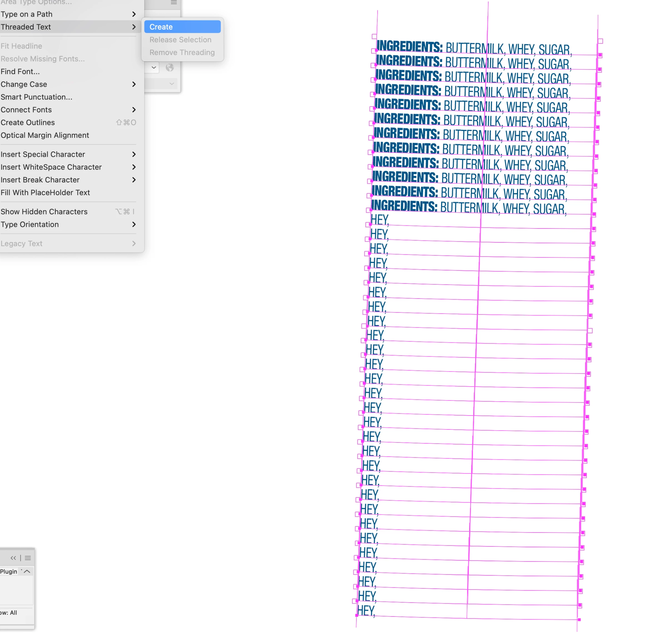Toggle Show Hidden Characters

[44, 212]
